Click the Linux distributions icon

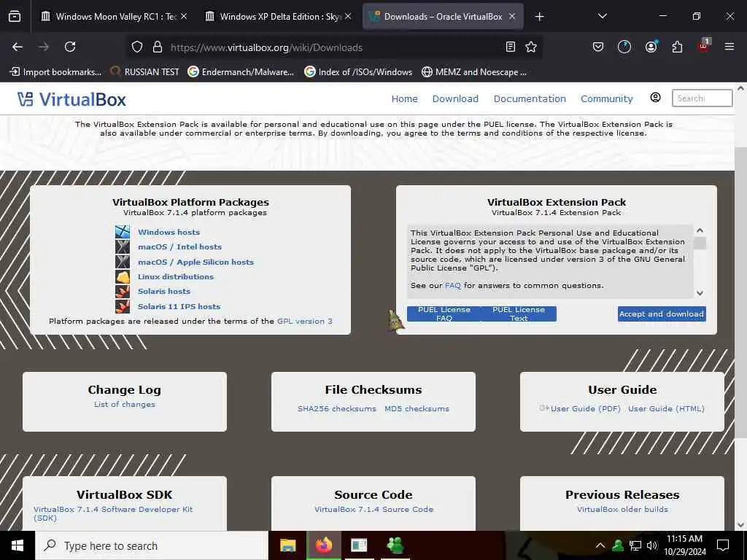[123, 276]
